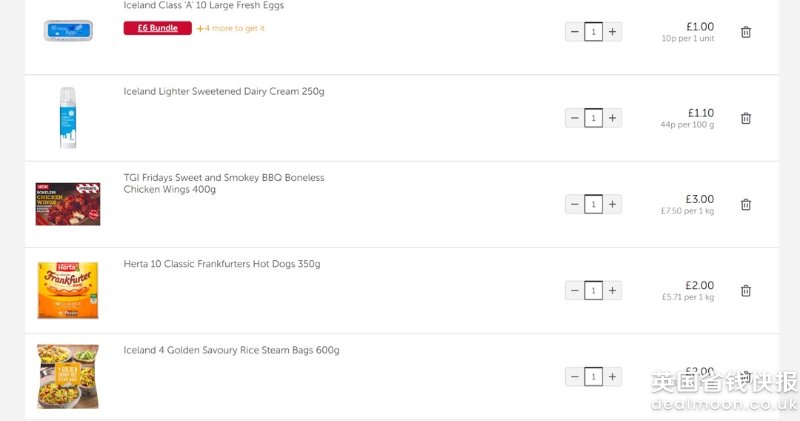800x421 pixels.
Task: Delete Iceland Large Fresh Eggs from basket
Action: point(745,32)
